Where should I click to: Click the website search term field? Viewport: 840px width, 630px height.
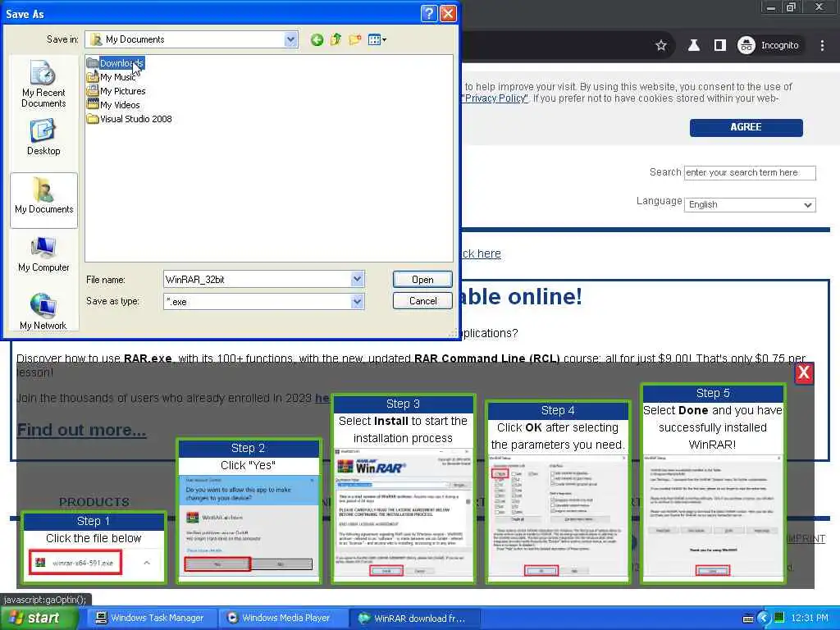[x=750, y=172]
